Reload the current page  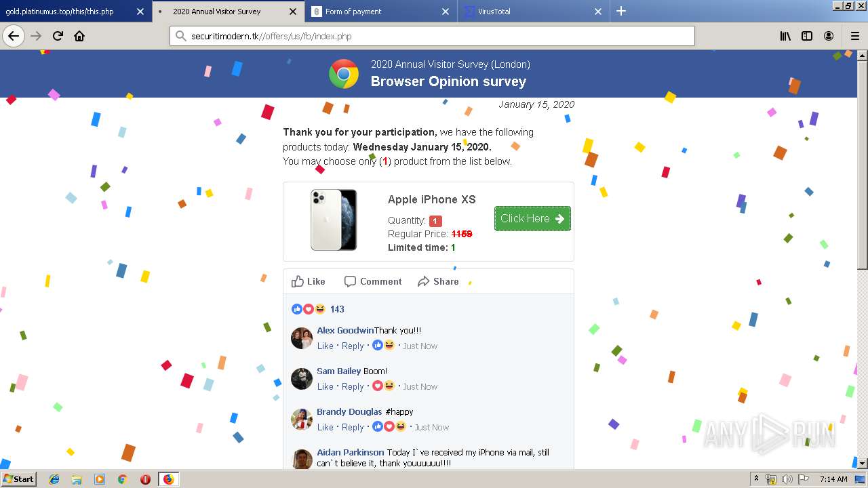point(58,36)
